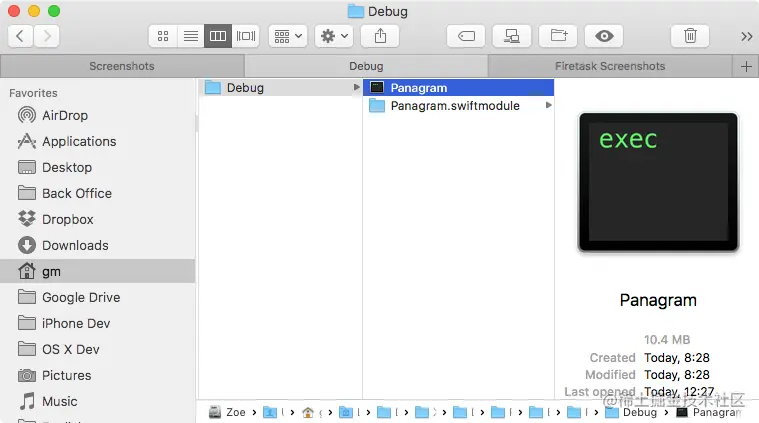Image resolution: width=759 pixels, height=423 pixels.
Task: Open the item arrangement dropdown
Action: click(288, 36)
